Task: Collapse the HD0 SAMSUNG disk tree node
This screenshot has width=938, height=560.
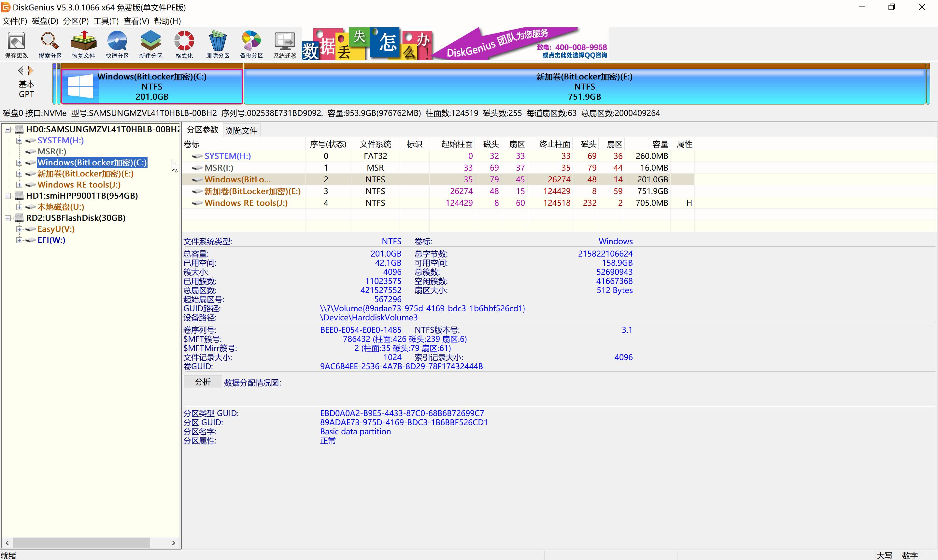Action: 7,130
